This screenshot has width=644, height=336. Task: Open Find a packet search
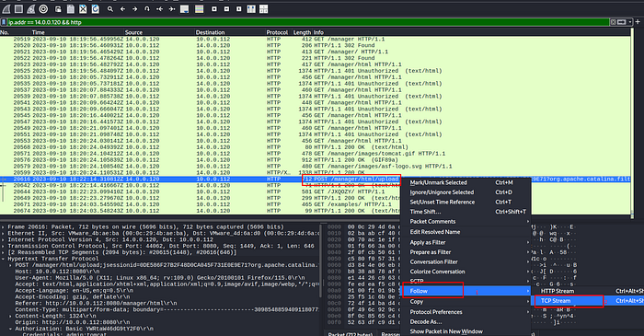pos(110,8)
